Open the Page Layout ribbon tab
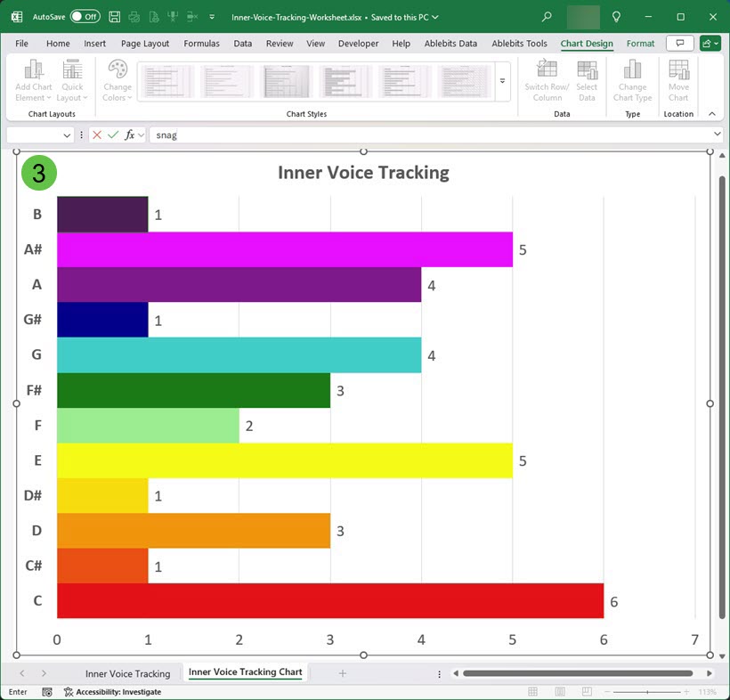Image resolution: width=730 pixels, height=700 pixels. (x=145, y=44)
